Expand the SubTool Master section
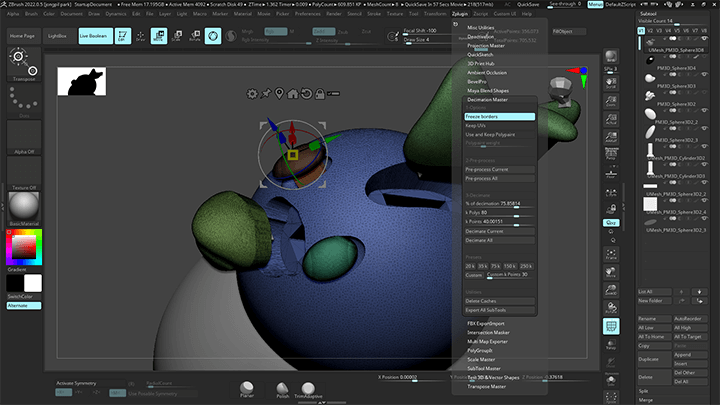The image size is (720, 405). (484, 368)
